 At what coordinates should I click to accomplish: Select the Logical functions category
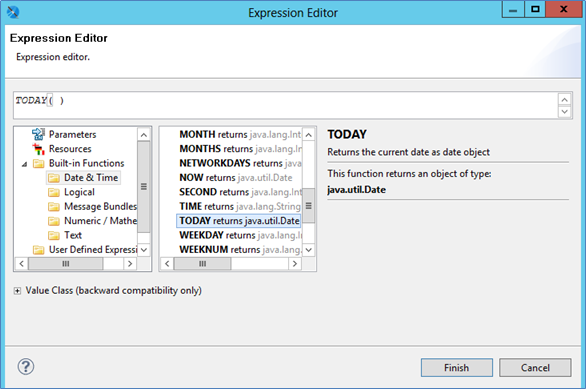click(79, 192)
